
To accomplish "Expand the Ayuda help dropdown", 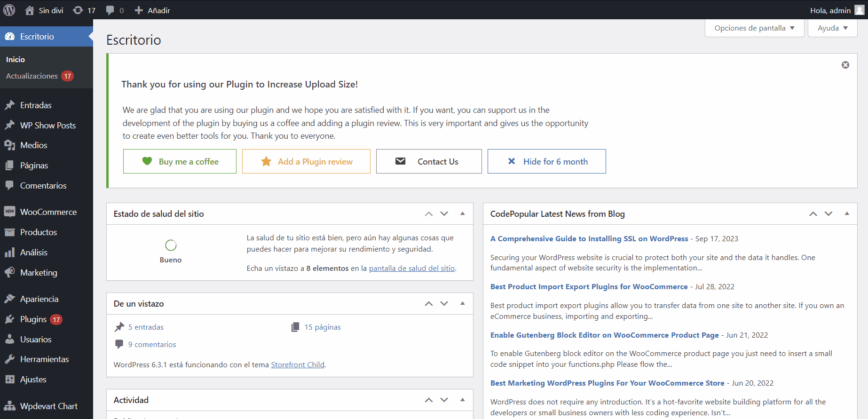I will [x=832, y=28].
